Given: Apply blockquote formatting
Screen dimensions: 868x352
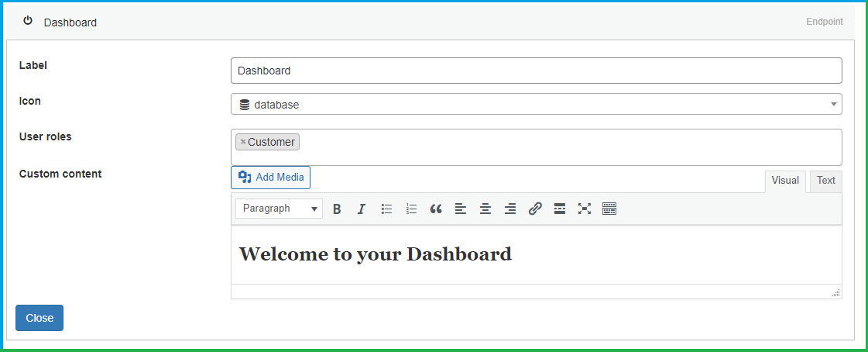Looking at the screenshot, I should click(436, 209).
